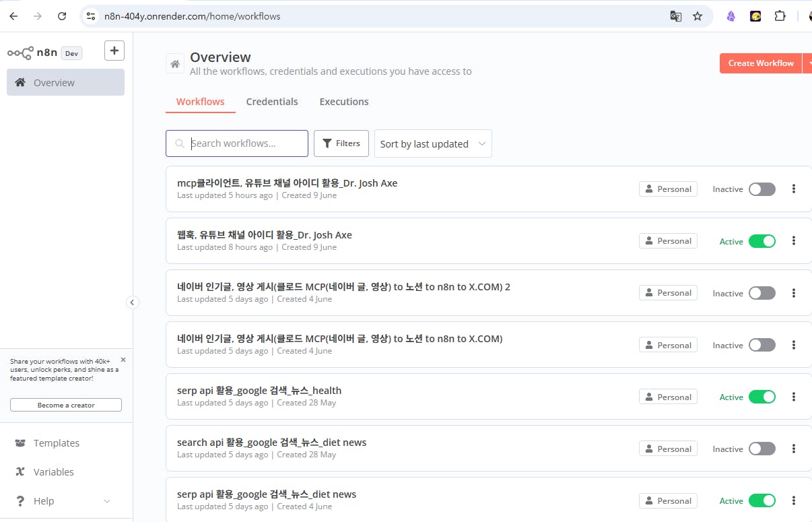Open the three-dot menu for the serp api diet news workflow
Screen dimensions: 812x522
(x=794, y=500)
